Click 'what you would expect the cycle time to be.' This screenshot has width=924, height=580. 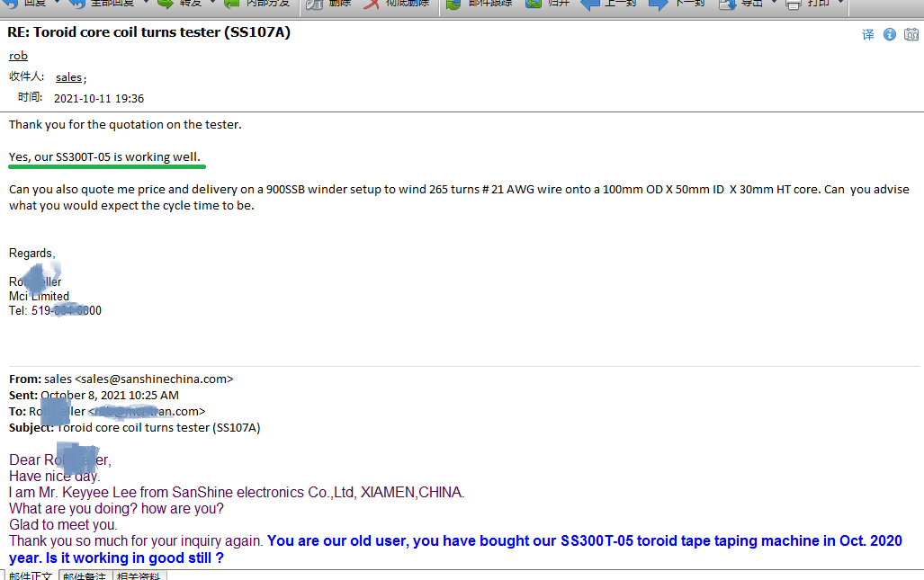131,205
